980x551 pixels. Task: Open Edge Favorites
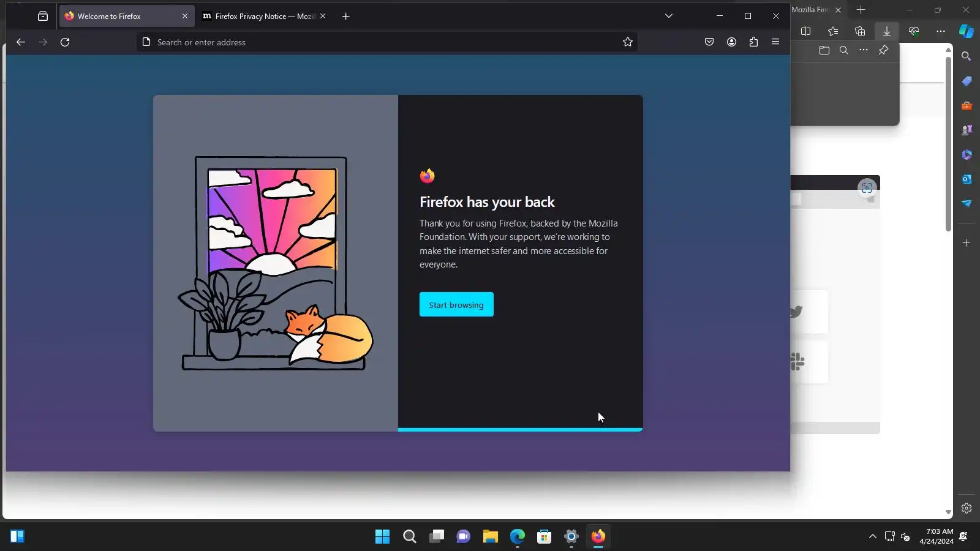click(x=833, y=31)
